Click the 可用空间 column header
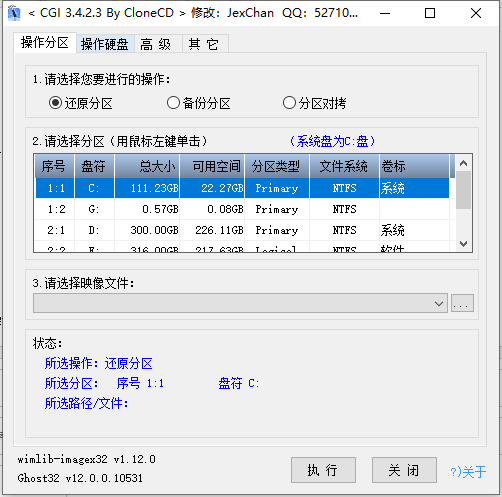Screen dimensions: 502x497 tap(212, 166)
